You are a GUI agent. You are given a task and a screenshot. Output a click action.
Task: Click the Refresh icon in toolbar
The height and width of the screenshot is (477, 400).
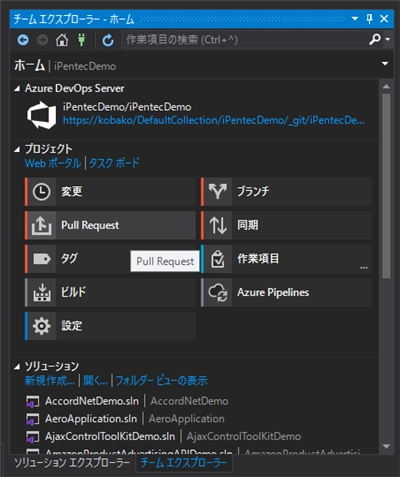click(108, 40)
